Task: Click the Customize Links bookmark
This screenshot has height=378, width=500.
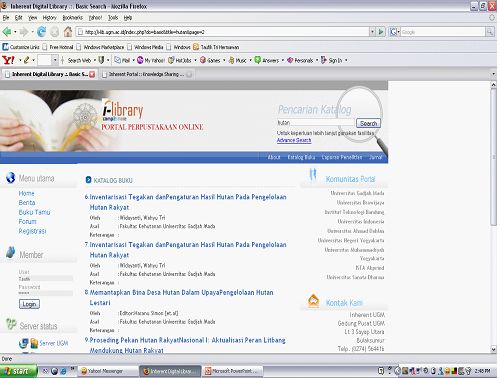Action: coord(21,47)
